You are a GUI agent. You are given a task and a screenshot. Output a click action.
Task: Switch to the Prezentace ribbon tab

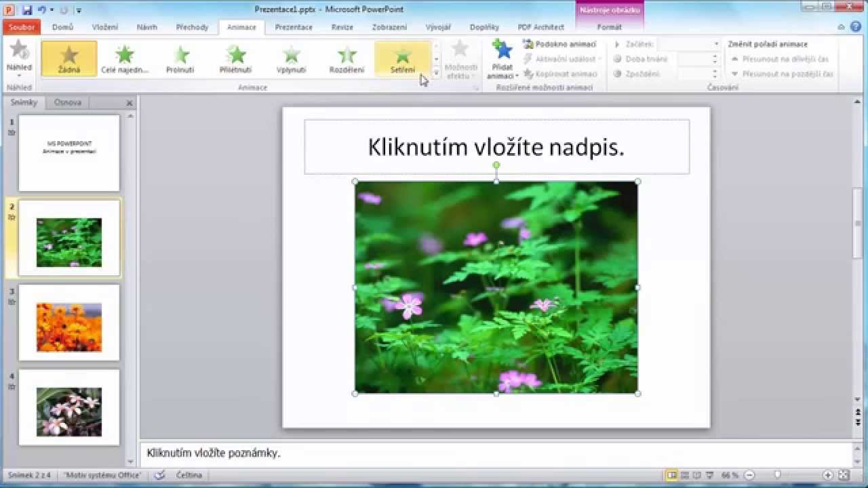click(x=294, y=27)
